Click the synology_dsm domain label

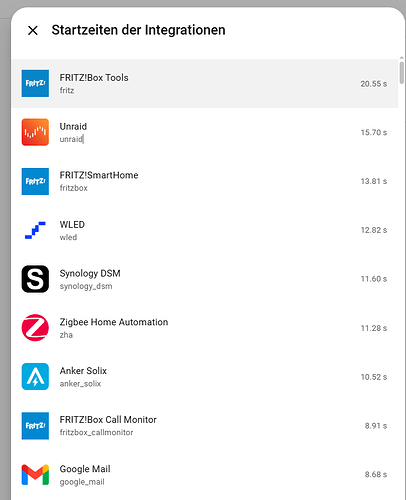click(x=86, y=286)
